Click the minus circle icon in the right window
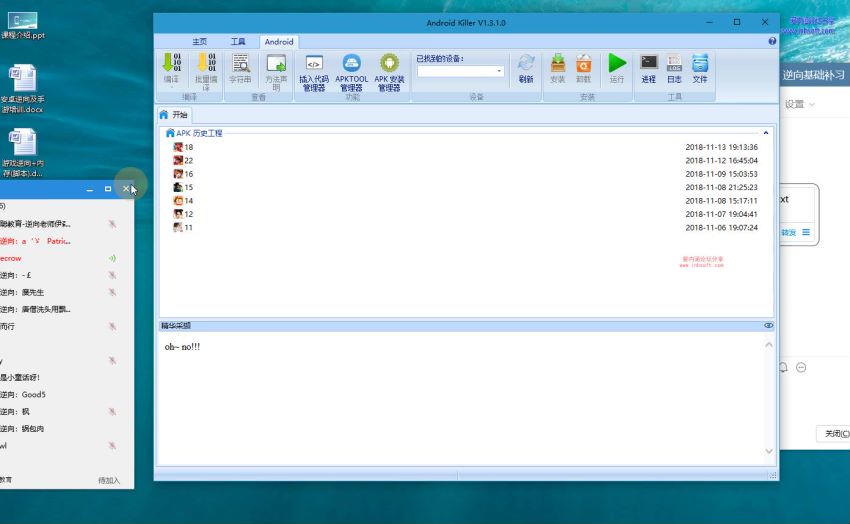 tap(801, 367)
